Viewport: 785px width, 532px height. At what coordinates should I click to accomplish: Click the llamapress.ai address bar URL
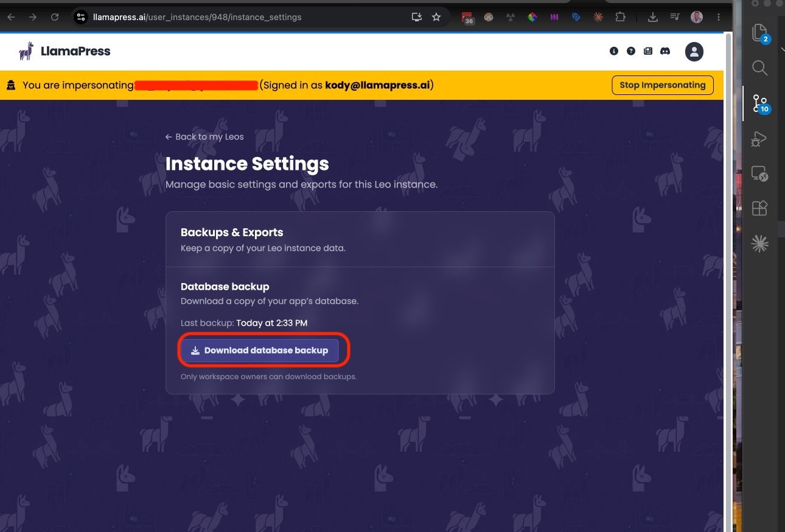pyautogui.click(x=197, y=17)
